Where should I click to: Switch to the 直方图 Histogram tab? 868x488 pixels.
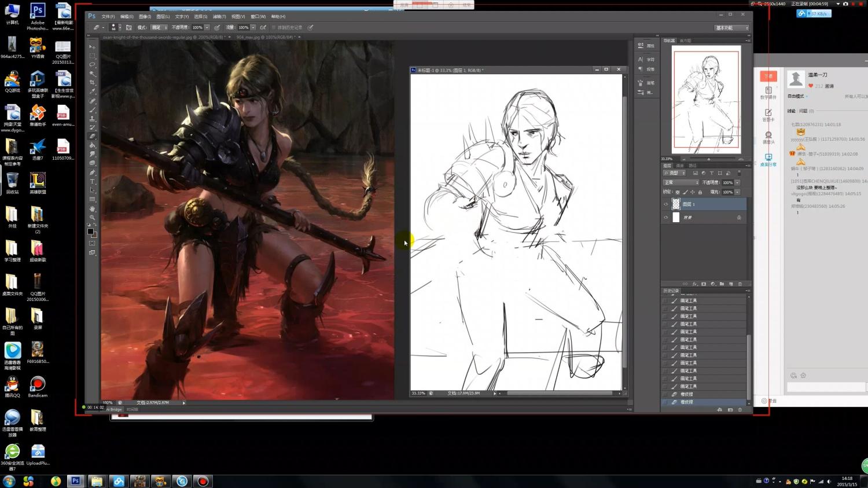click(685, 41)
